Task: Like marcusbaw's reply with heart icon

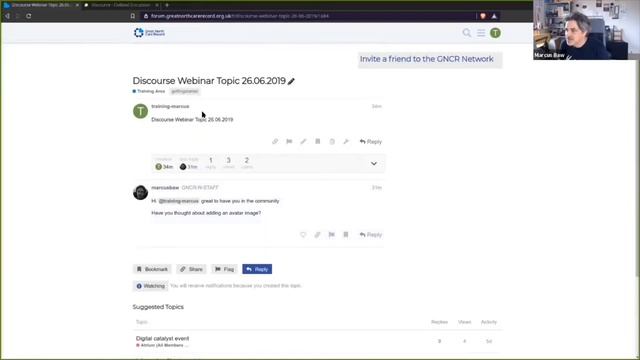Action: [x=303, y=235]
